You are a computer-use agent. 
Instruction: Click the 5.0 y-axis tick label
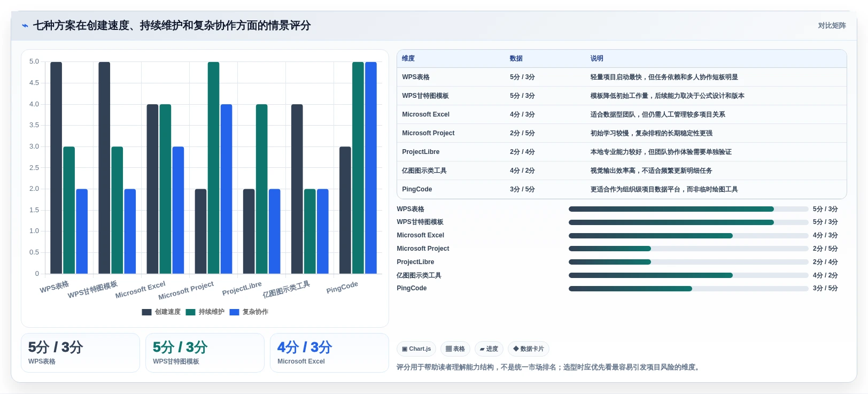[x=34, y=61]
